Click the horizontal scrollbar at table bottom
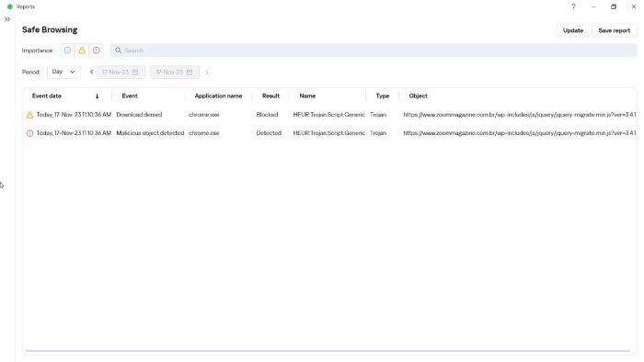This screenshot has height=362, width=644. click(328, 351)
